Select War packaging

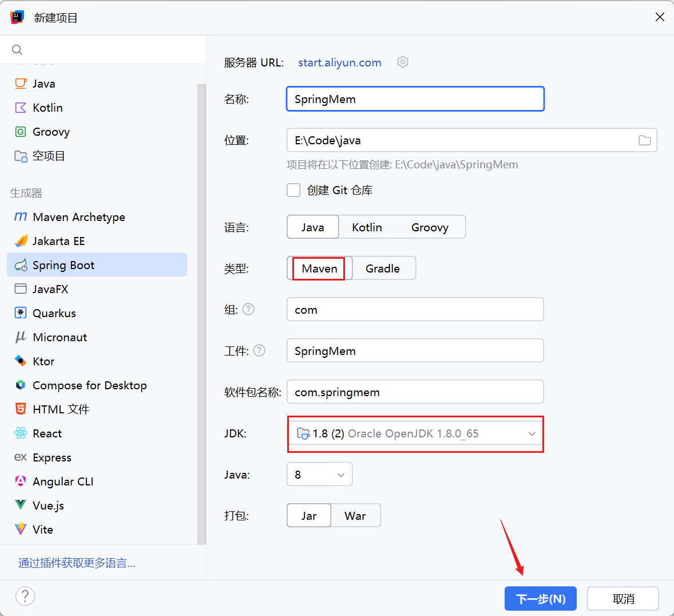355,516
